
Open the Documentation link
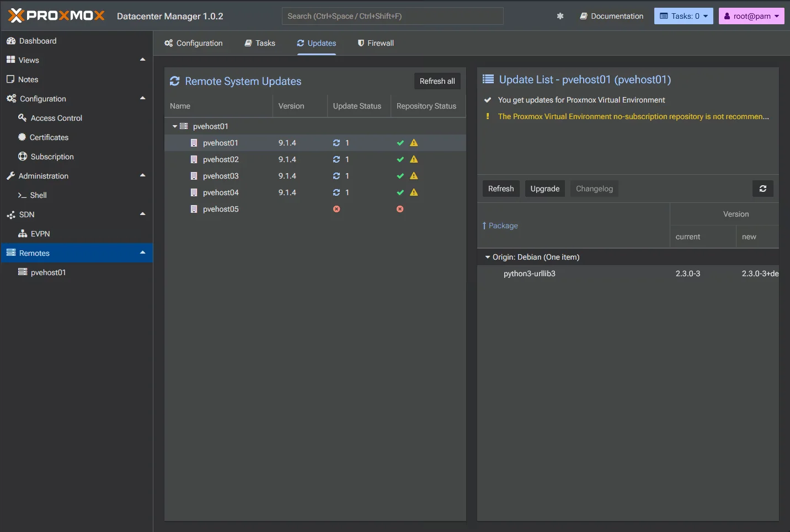(x=611, y=16)
